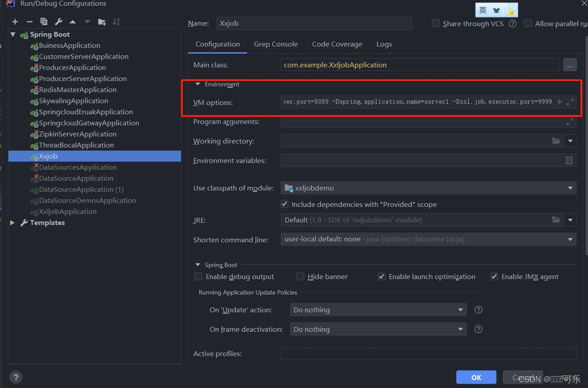Edit Environment variables list icon
The height and width of the screenshot is (388, 588).
[569, 160]
